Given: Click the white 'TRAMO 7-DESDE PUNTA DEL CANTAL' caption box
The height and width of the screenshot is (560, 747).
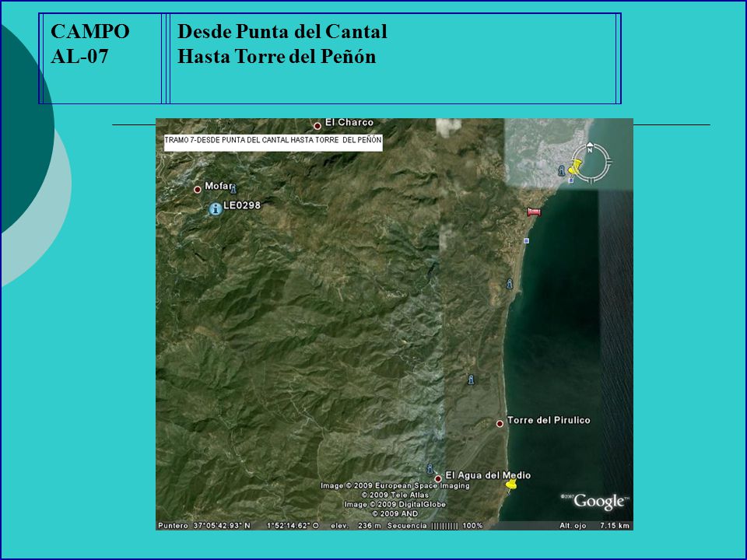Looking at the screenshot, I should click(273, 142).
